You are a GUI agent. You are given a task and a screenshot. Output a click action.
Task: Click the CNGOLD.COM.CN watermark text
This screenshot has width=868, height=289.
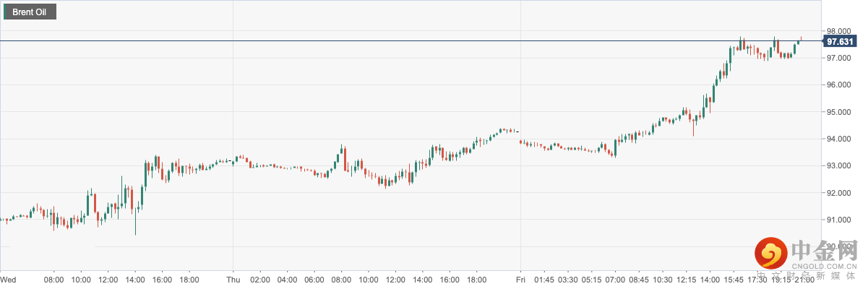point(826,267)
